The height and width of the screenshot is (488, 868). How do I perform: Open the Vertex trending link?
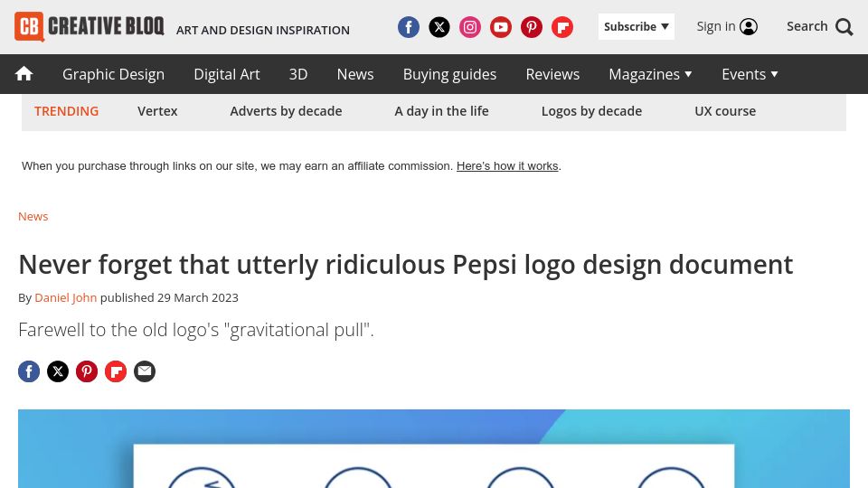[x=157, y=111]
